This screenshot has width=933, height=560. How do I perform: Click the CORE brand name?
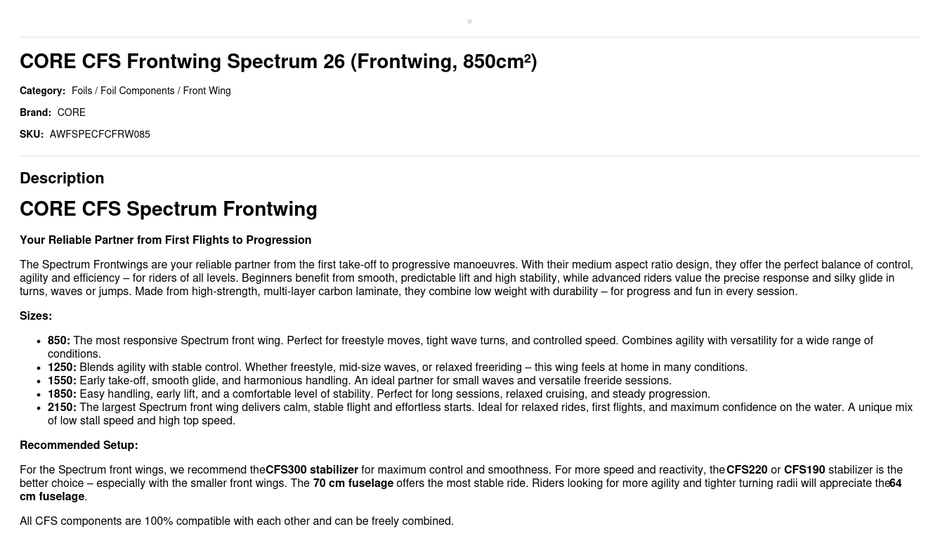click(x=71, y=113)
